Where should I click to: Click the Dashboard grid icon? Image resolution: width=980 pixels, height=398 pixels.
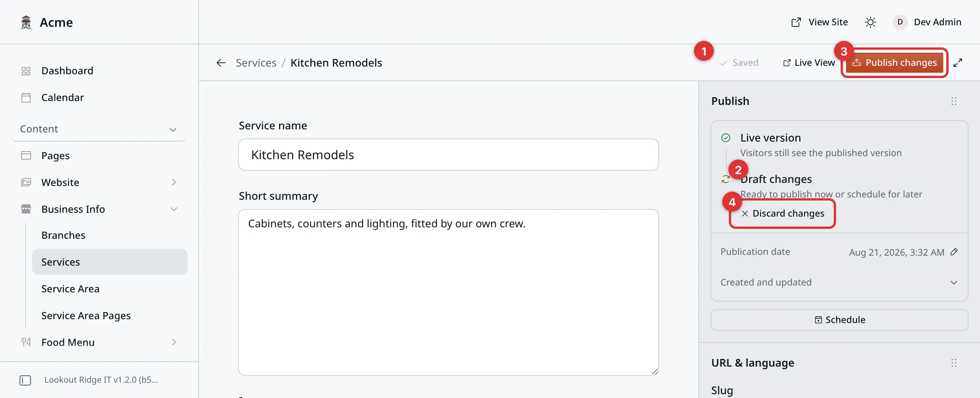(26, 71)
